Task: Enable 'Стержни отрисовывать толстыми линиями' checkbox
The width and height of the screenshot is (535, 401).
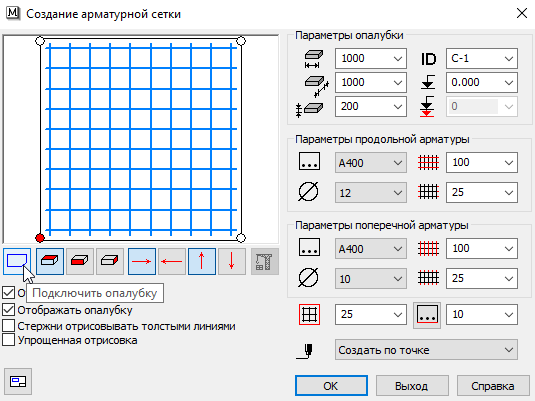Action: point(9,326)
